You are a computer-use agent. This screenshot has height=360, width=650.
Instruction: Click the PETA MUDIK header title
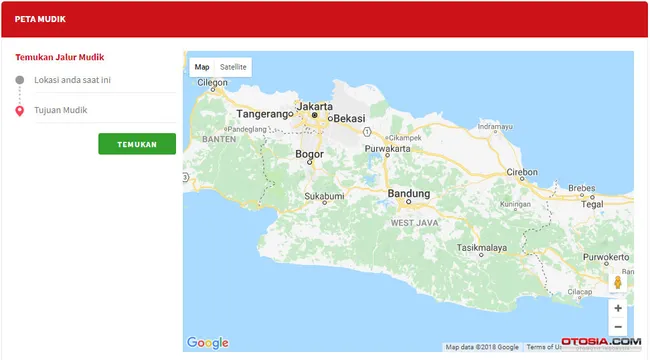[40, 19]
